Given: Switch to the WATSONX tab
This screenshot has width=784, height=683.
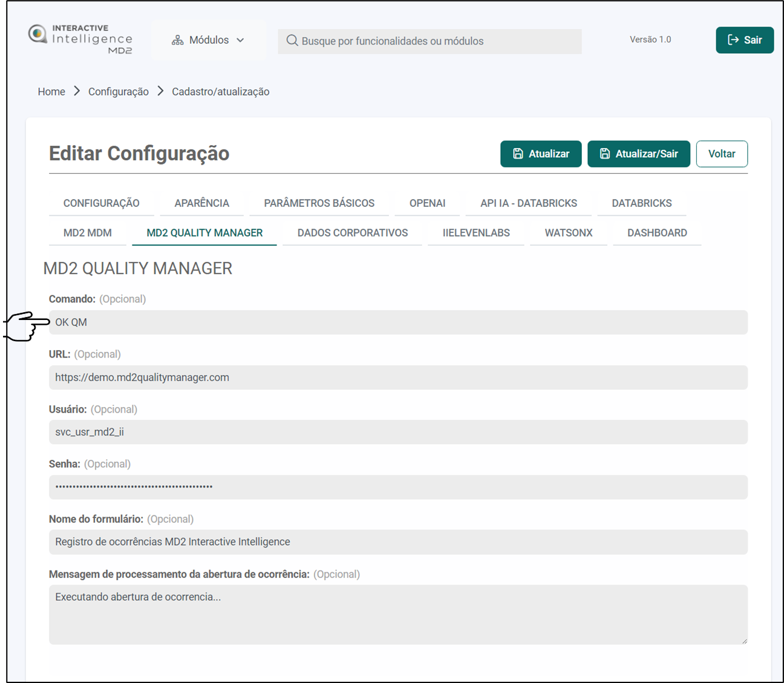Looking at the screenshot, I should (x=568, y=233).
